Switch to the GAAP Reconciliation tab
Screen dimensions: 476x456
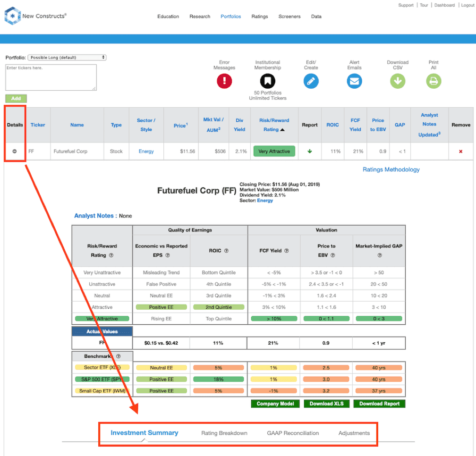(293, 433)
